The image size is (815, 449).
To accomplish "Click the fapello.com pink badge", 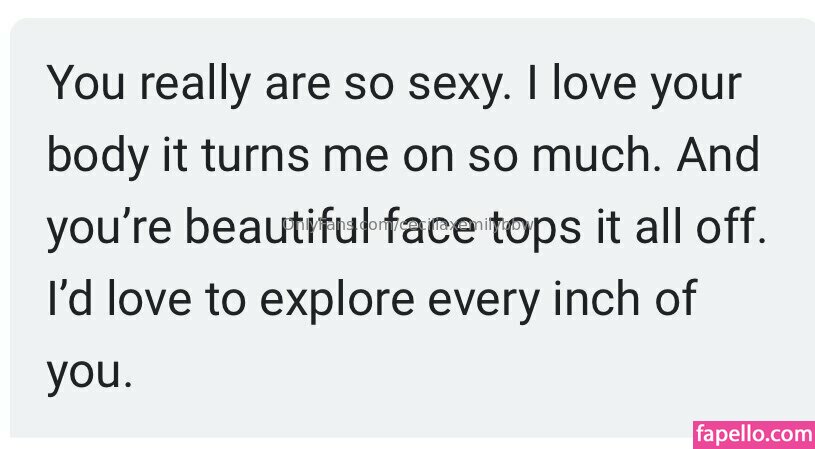I will coord(753,435).
